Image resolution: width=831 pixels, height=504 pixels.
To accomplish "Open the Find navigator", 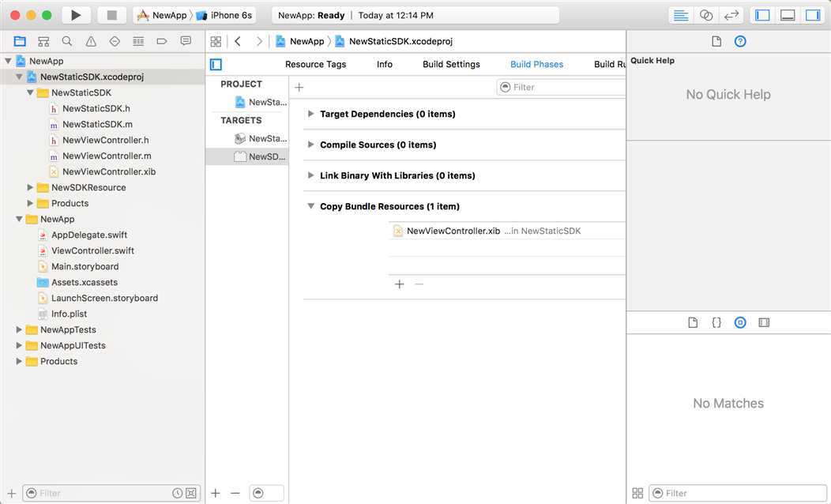I will (x=67, y=41).
